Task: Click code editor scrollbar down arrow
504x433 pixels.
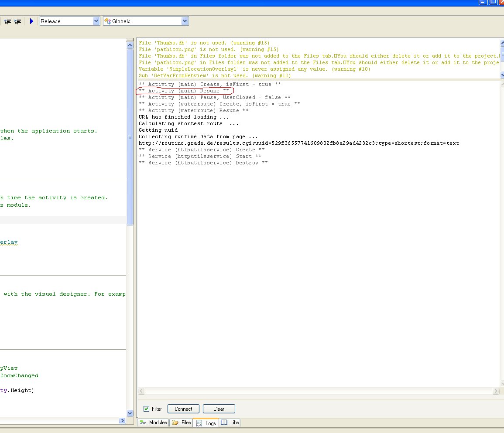Action: (130, 413)
